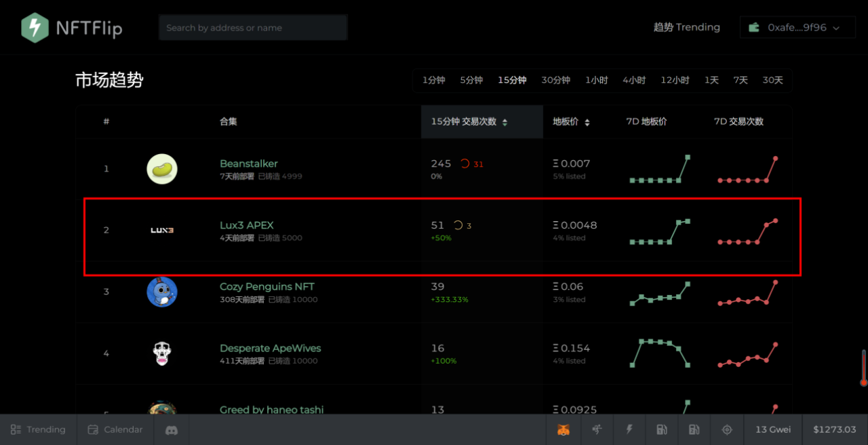Open the Cozy Penguins NFT collection
Viewport: 868px width, 445px height.
267,286
